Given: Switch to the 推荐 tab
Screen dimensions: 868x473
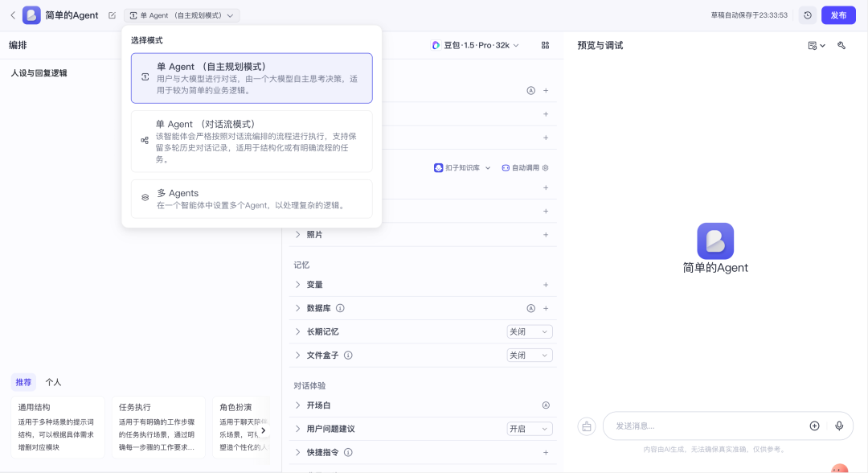Looking at the screenshot, I should pos(23,381).
